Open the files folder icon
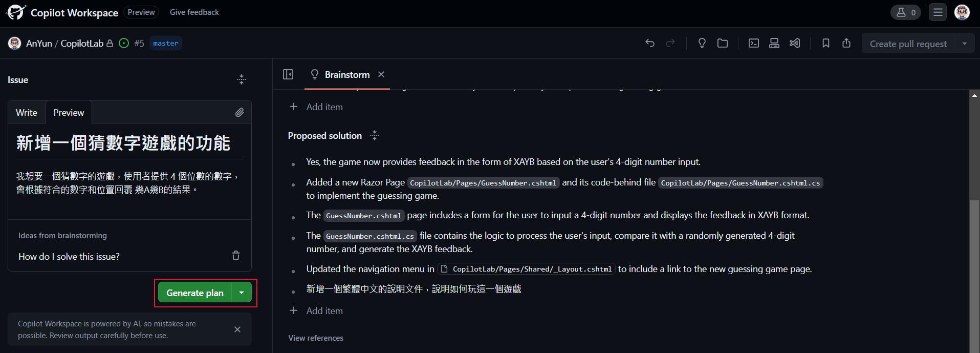980x353 pixels. (723, 44)
